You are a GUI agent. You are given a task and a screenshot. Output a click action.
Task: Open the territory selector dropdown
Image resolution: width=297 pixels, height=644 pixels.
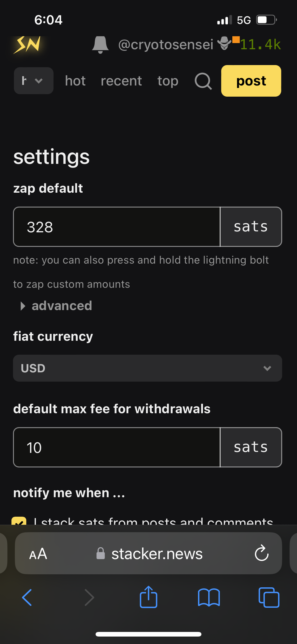click(x=33, y=81)
